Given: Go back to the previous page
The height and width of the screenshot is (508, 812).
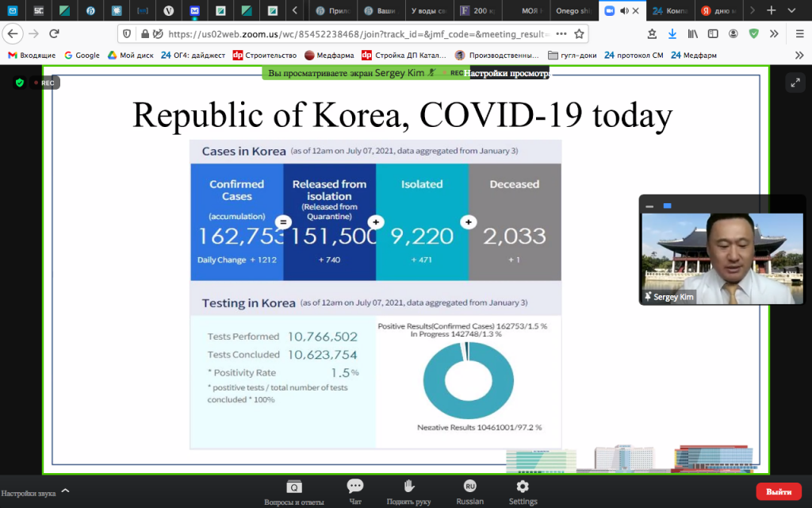Looking at the screenshot, I should (13, 34).
